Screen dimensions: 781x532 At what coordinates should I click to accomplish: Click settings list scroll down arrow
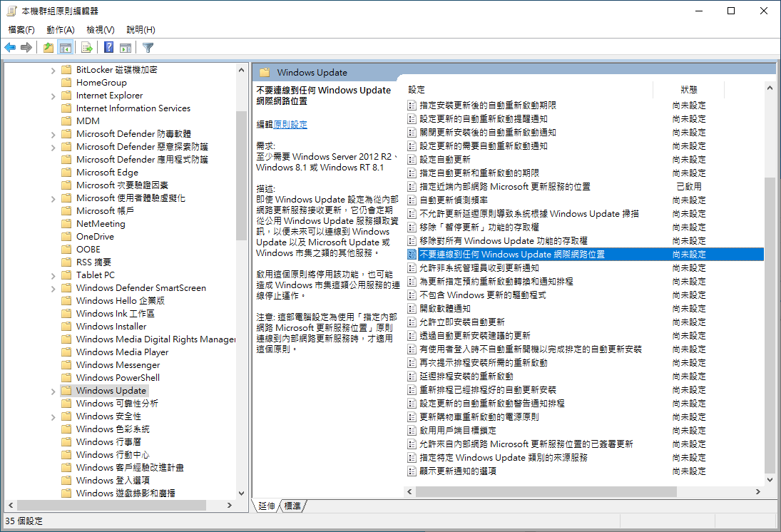coord(770,480)
